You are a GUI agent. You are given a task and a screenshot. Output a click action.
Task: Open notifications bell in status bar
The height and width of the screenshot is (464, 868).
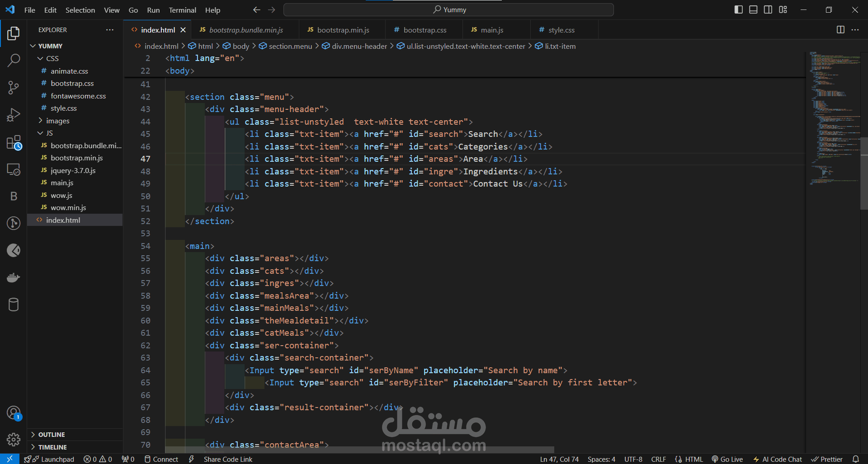pyautogui.click(x=855, y=459)
